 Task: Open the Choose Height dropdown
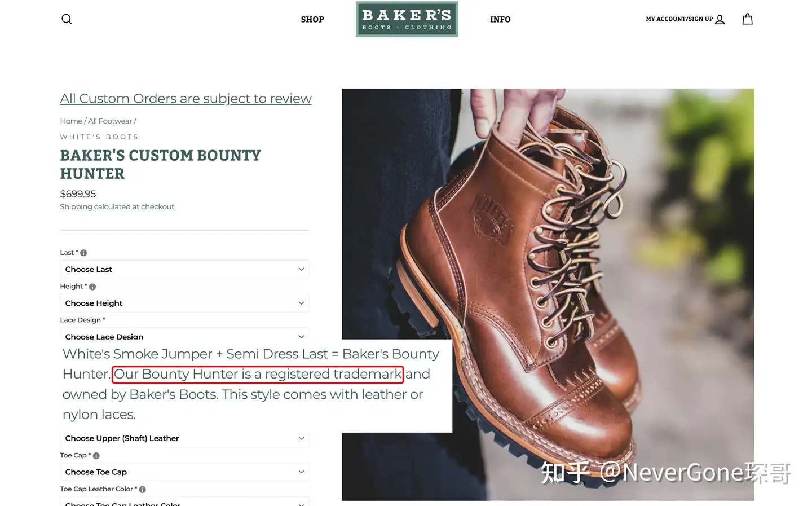[184, 303]
